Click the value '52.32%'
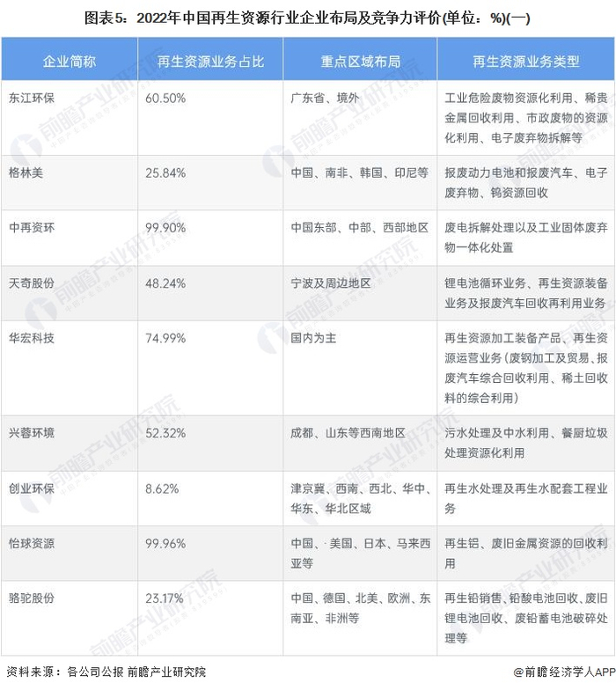 [x=165, y=433]
